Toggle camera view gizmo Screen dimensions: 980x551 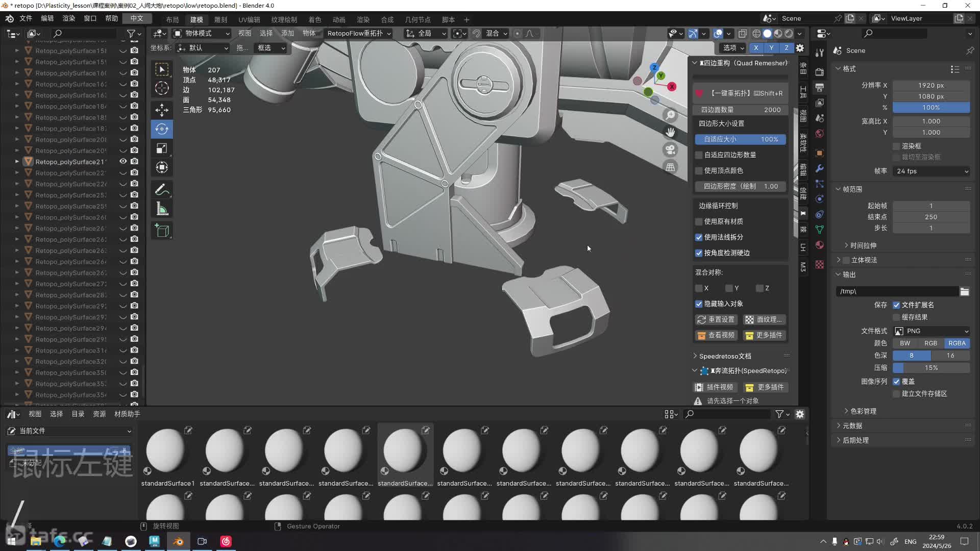point(670,149)
